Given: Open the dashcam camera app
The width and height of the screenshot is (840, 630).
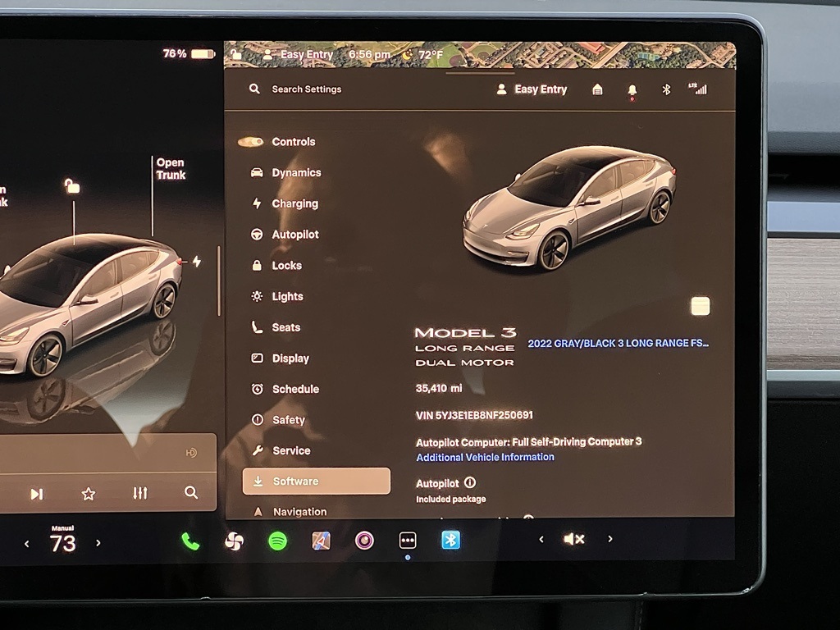Looking at the screenshot, I should (x=364, y=540).
